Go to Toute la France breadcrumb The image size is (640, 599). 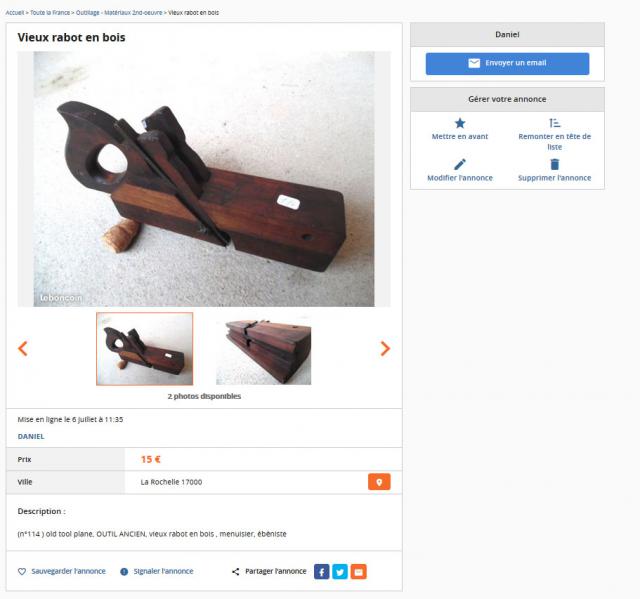[50, 13]
